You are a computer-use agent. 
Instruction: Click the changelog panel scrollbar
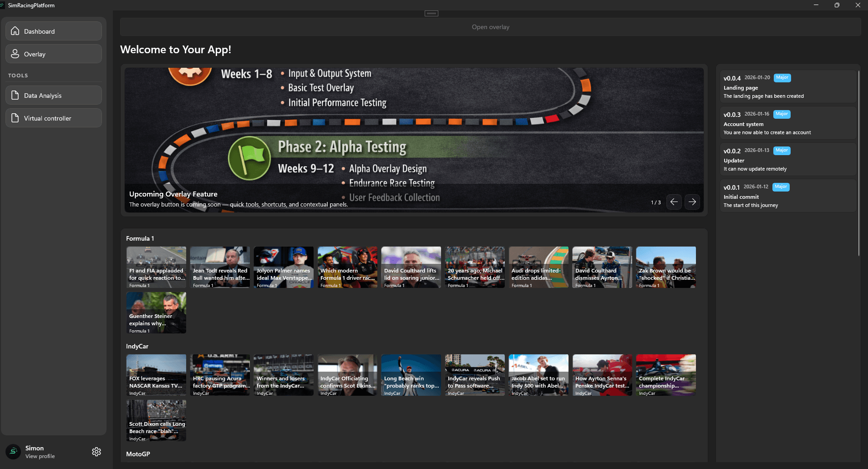(x=859, y=163)
